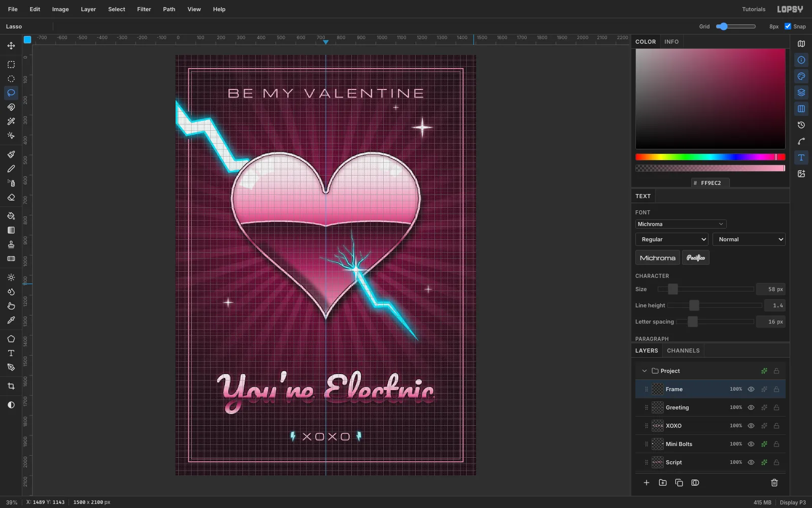Hide the XOXO layer
Image resolution: width=812 pixels, height=508 pixels.
click(x=751, y=426)
